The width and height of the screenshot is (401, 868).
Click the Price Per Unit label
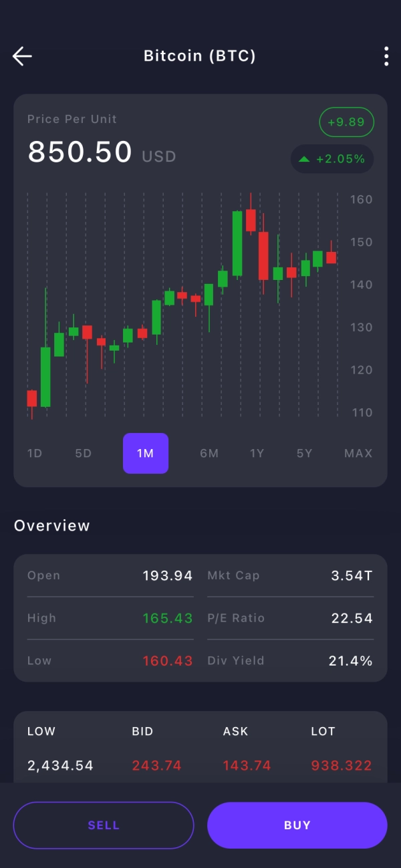[x=72, y=119]
